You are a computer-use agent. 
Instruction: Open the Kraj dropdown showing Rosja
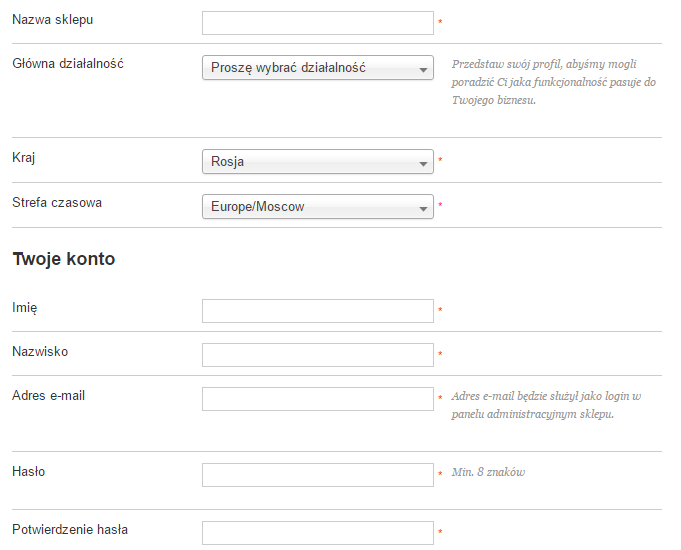[x=317, y=162]
